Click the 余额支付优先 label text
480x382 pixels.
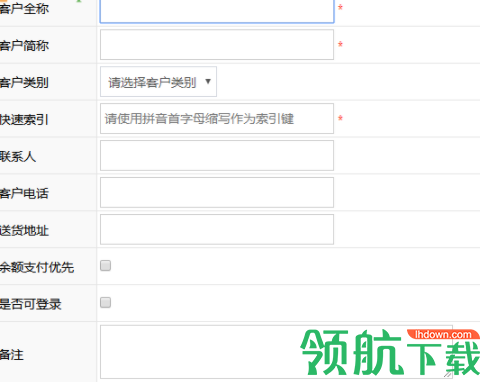click(37, 267)
